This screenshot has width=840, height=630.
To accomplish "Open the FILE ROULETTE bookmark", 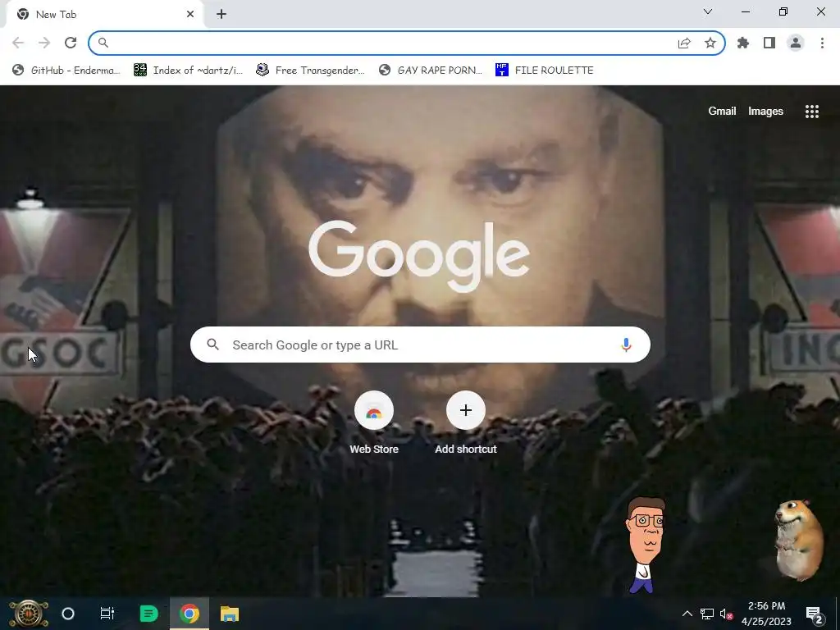I will [545, 71].
